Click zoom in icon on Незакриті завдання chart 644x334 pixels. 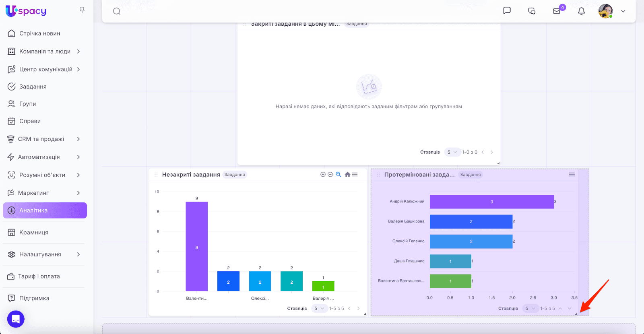(323, 175)
